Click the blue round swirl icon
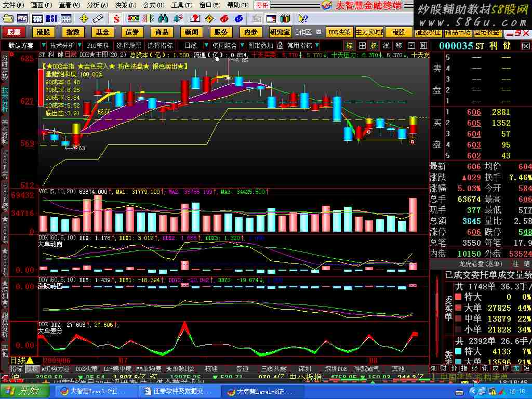Image resolution: width=532 pixels, height=399 pixels. pyautogui.click(x=239, y=18)
